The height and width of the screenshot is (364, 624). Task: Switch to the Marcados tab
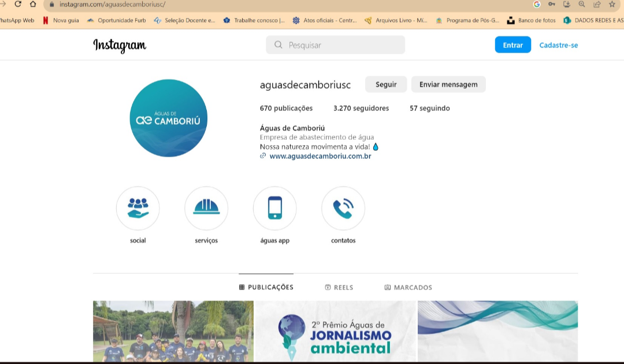pyautogui.click(x=408, y=287)
